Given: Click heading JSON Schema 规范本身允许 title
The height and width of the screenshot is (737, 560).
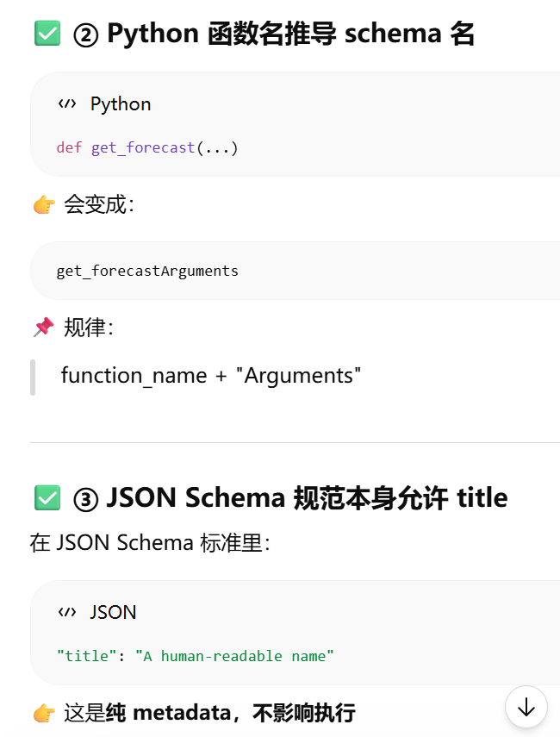Looking at the screenshot, I should tap(308, 497).
